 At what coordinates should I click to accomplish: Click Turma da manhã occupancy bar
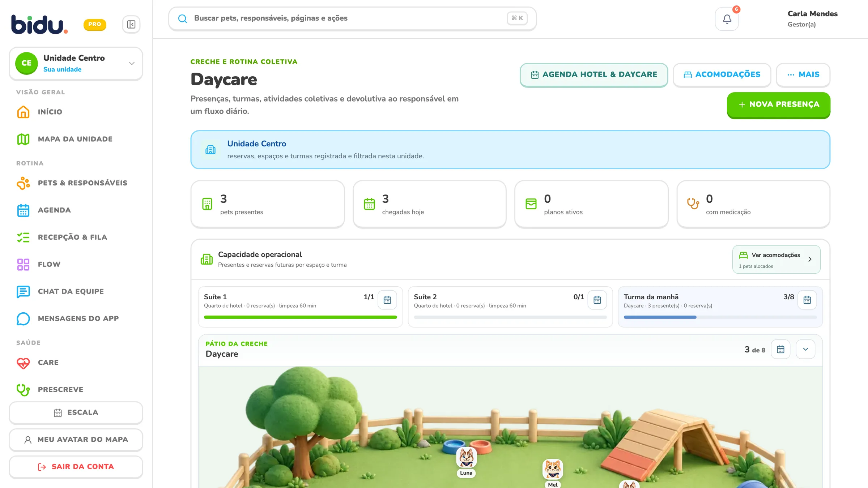point(720,317)
